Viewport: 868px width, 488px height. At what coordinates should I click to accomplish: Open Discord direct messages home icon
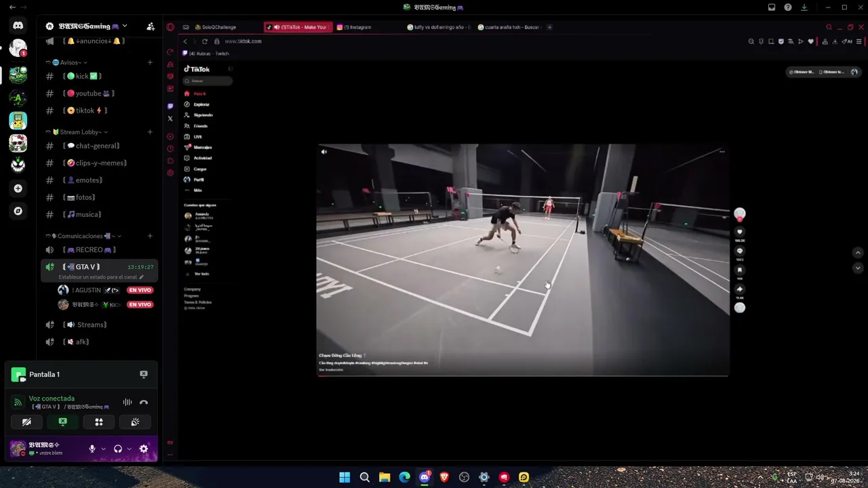click(18, 26)
